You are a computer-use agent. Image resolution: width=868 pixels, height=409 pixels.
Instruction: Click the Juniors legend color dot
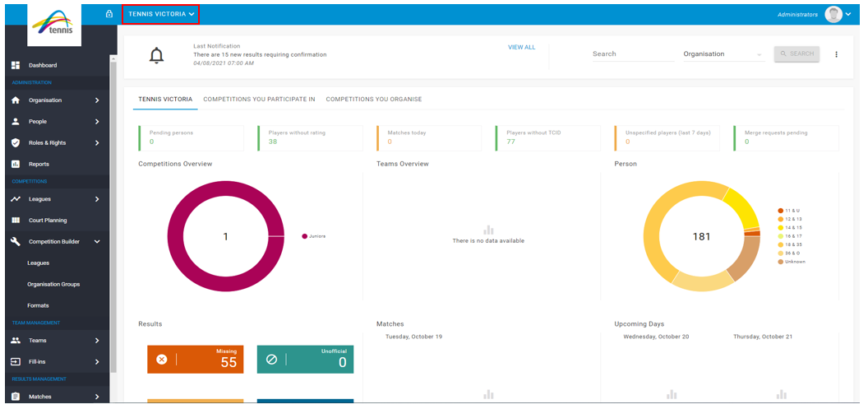[304, 236]
